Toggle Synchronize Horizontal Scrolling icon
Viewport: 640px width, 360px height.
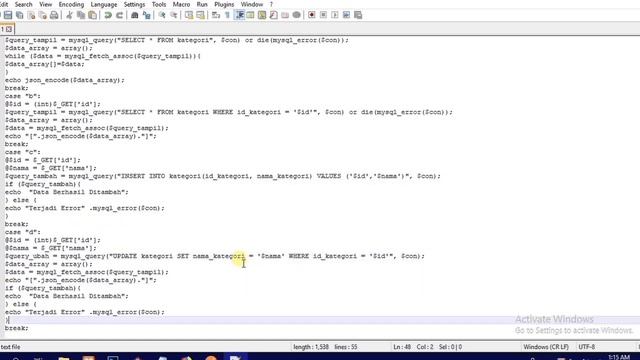[x=200, y=15]
